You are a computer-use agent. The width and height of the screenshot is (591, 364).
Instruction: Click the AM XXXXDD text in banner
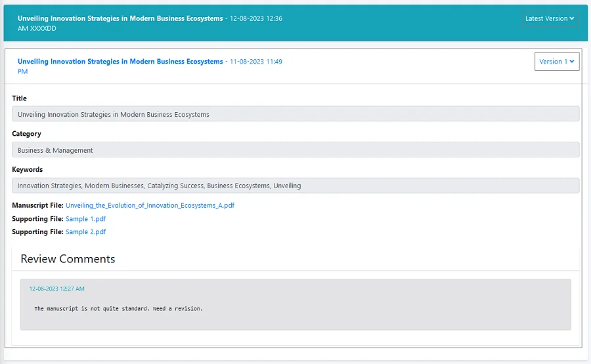(x=37, y=29)
